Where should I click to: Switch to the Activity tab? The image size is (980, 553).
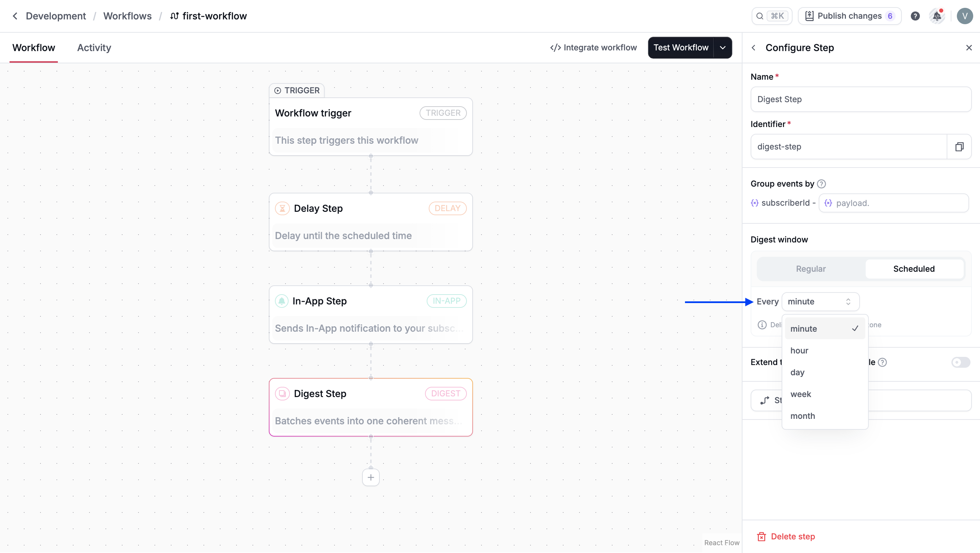94,47
